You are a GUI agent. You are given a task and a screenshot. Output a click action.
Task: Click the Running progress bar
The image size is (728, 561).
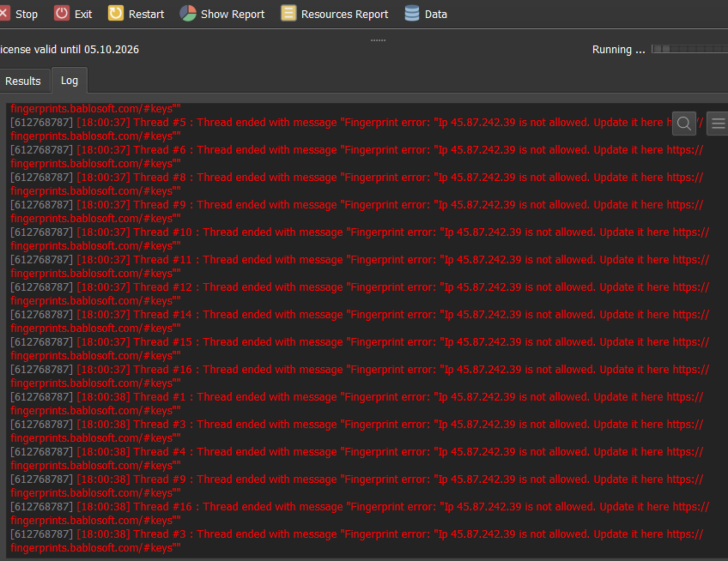click(x=689, y=50)
